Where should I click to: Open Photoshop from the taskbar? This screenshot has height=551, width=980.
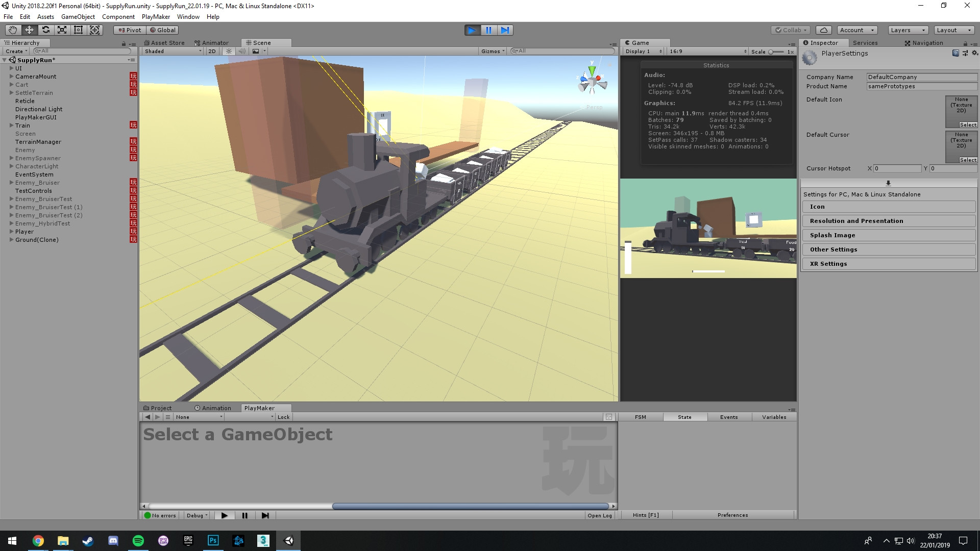[x=213, y=541]
